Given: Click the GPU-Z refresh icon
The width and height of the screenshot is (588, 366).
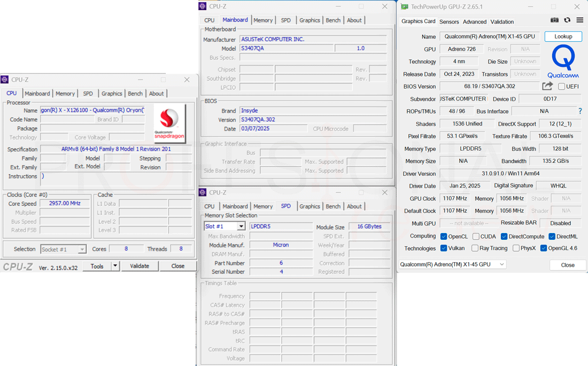Looking at the screenshot, I should point(567,20).
